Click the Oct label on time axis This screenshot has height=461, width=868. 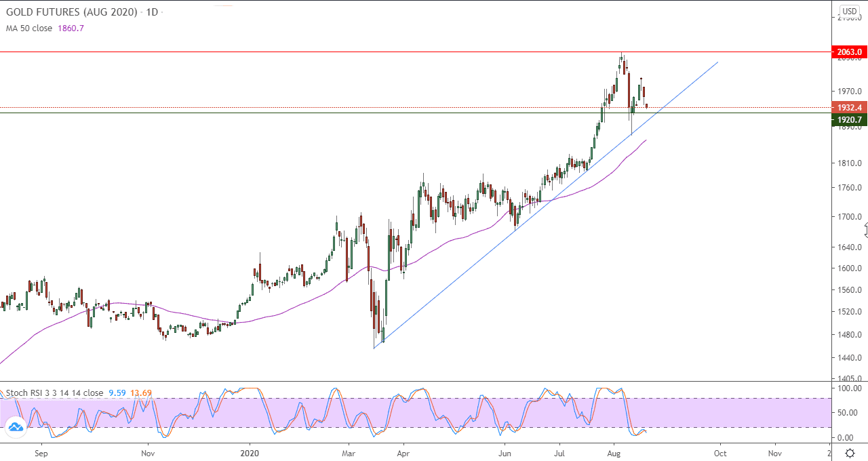point(720,452)
